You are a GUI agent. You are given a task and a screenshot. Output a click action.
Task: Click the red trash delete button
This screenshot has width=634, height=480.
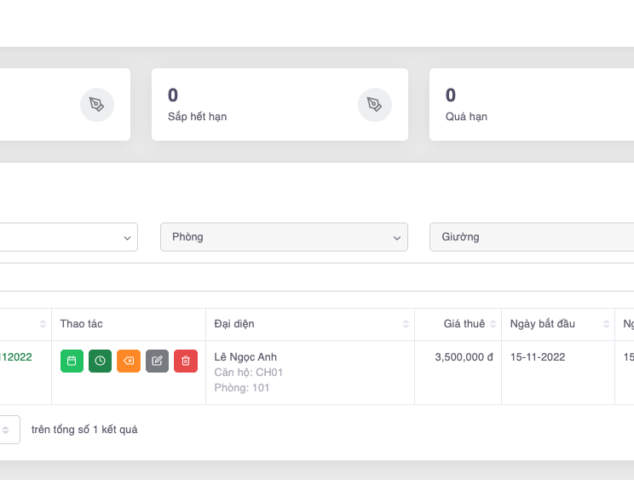pyautogui.click(x=185, y=361)
